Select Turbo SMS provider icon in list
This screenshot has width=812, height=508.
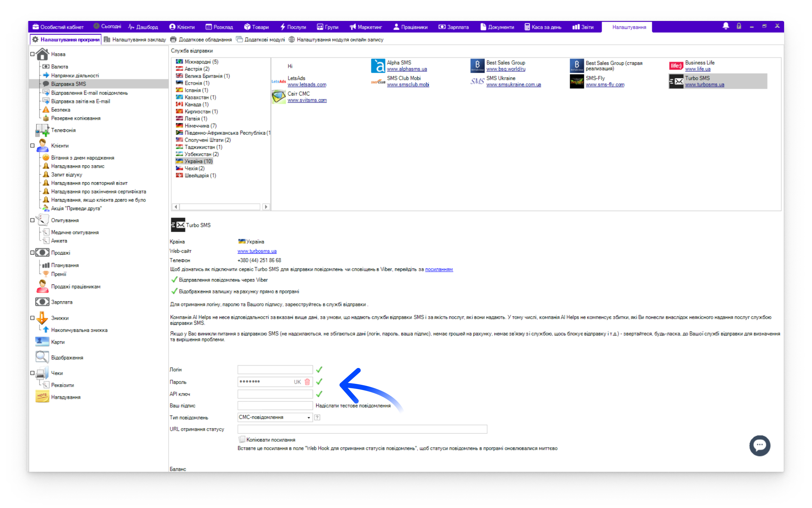pos(676,81)
